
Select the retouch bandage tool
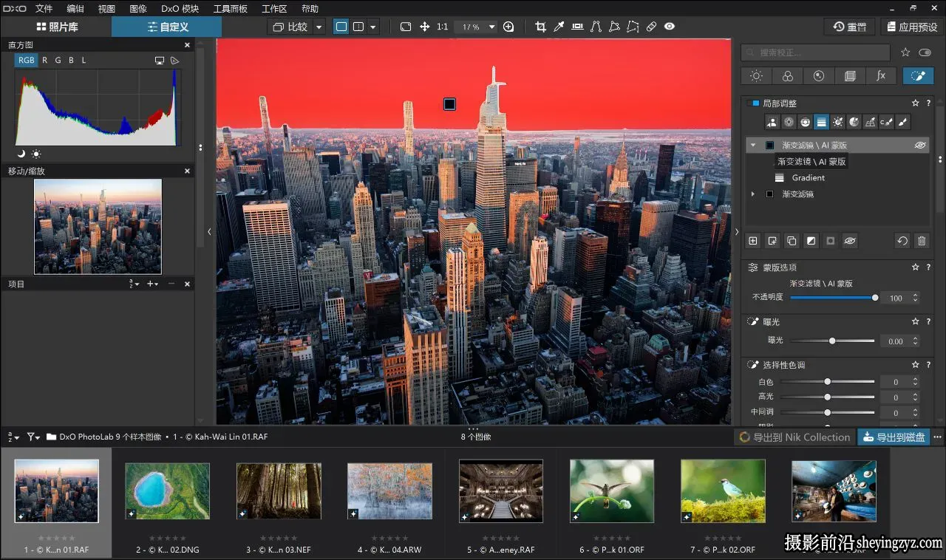tap(651, 27)
